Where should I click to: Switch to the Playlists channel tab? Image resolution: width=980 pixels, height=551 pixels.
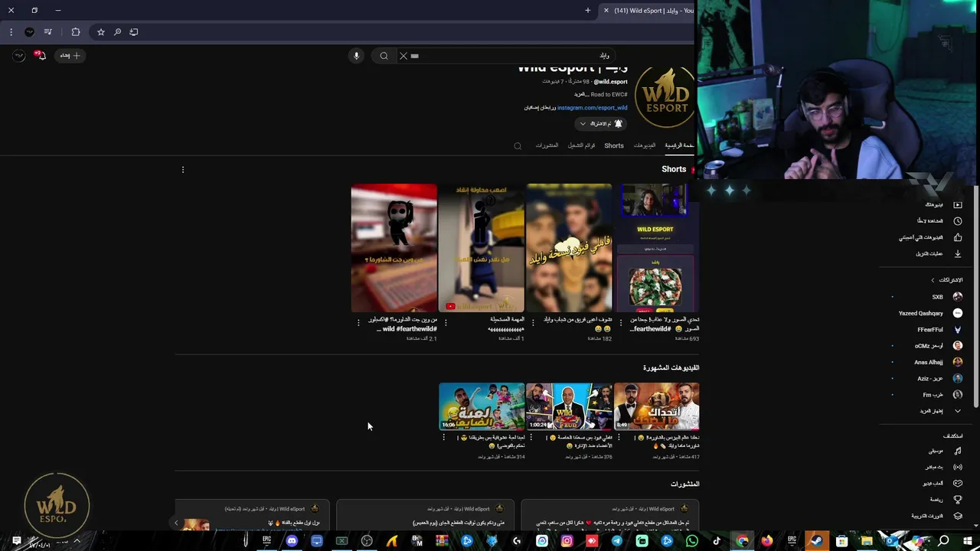(581, 145)
